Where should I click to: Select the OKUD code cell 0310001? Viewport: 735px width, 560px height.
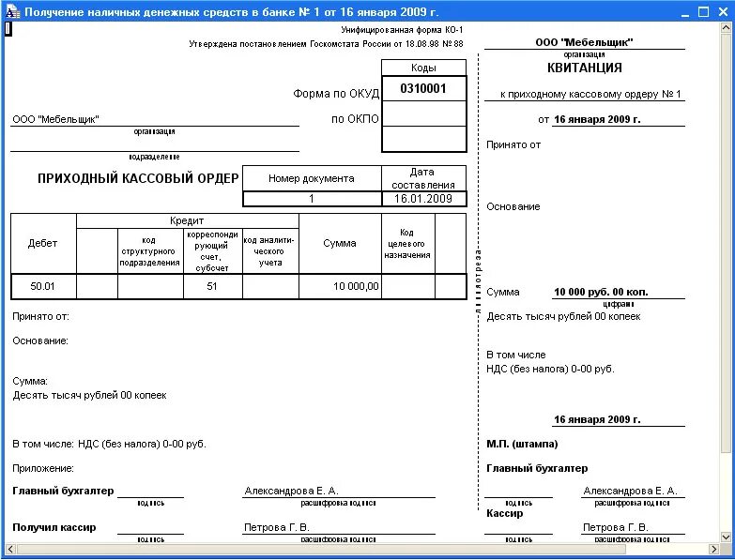coord(423,88)
